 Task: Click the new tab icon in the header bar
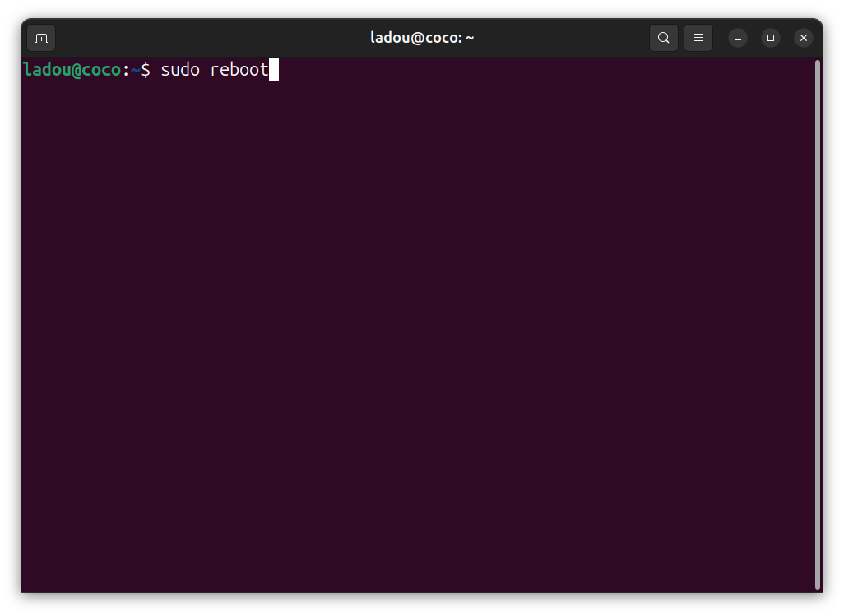coord(40,38)
